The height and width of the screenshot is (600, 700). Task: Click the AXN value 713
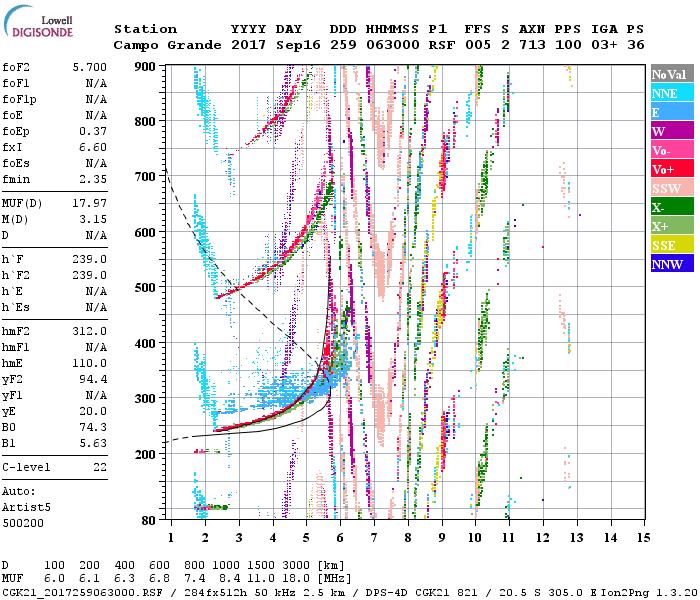coord(532,45)
